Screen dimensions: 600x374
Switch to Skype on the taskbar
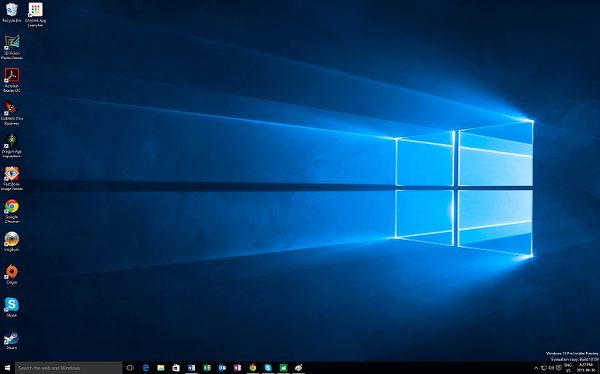[x=268, y=368]
